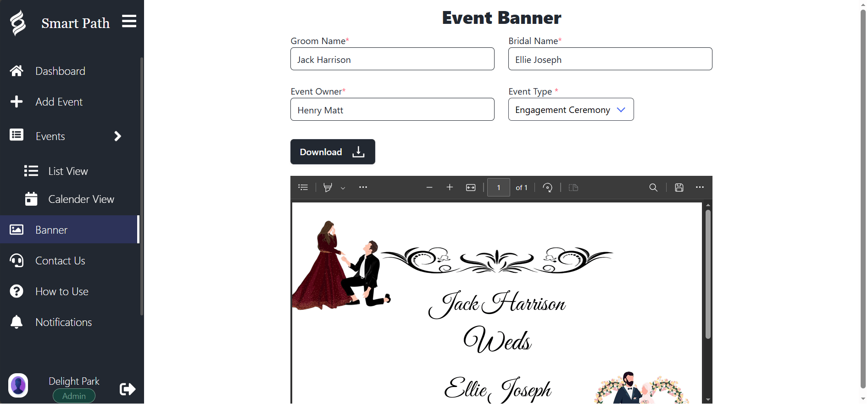This screenshot has width=868, height=404.
Task: Save the PDF using the disk icon
Action: tap(679, 187)
